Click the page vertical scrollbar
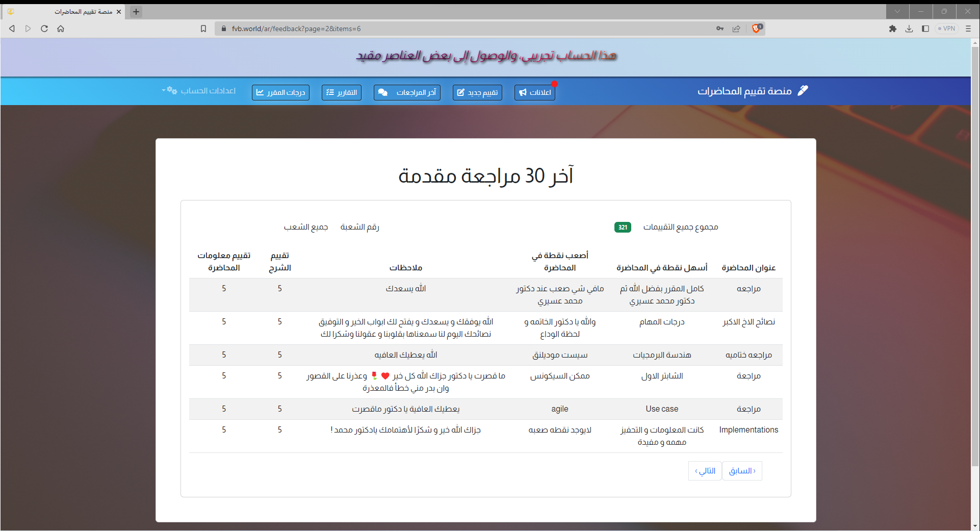This screenshot has height=531, width=980. pos(975,255)
